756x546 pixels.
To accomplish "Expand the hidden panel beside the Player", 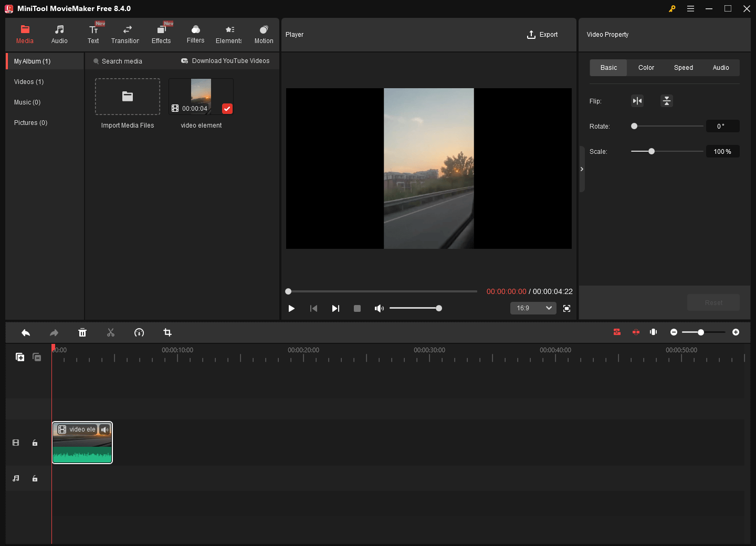I will pyautogui.click(x=582, y=169).
